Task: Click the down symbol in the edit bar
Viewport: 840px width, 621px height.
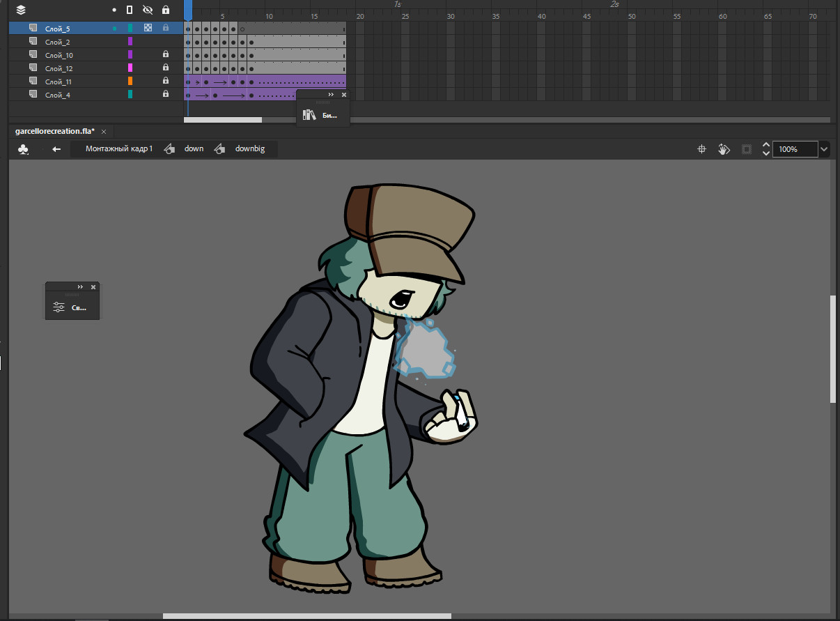Action: (194, 148)
